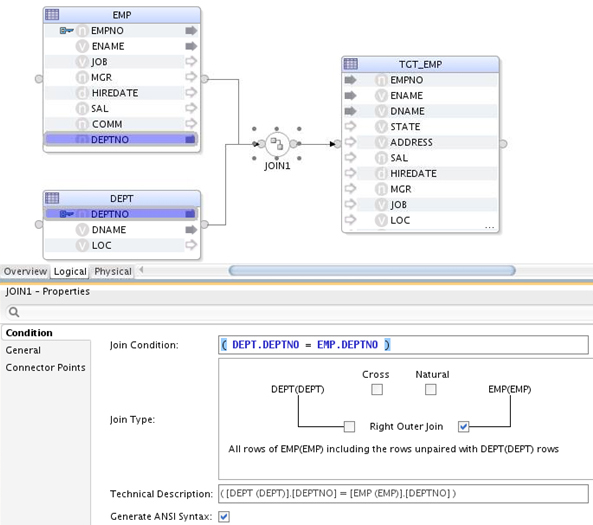Uncheck the EMP side outer join checkbox

coord(464,427)
